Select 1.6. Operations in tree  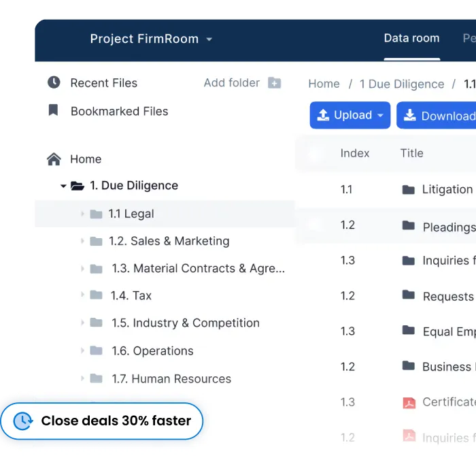tap(152, 351)
